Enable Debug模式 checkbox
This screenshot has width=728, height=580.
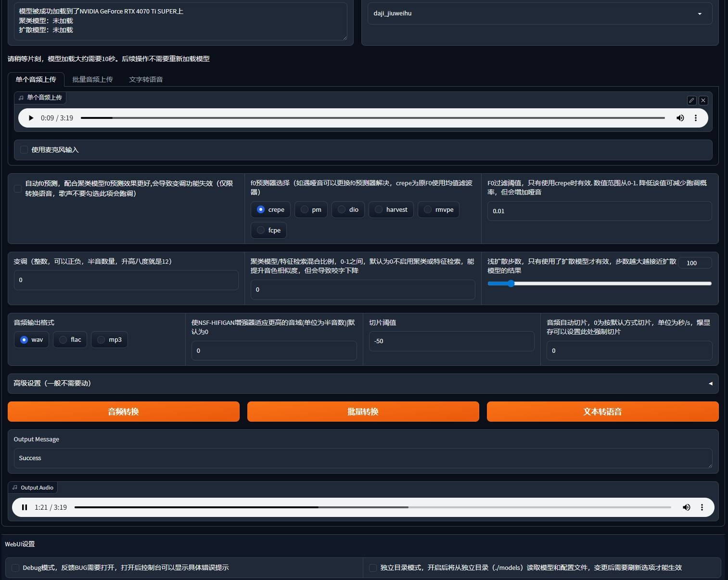pos(15,568)
